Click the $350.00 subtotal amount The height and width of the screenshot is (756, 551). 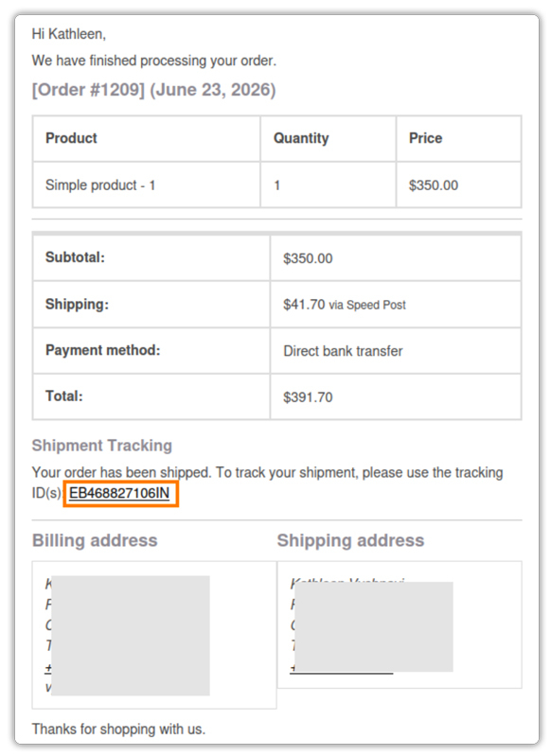click(x=308, y=258)
